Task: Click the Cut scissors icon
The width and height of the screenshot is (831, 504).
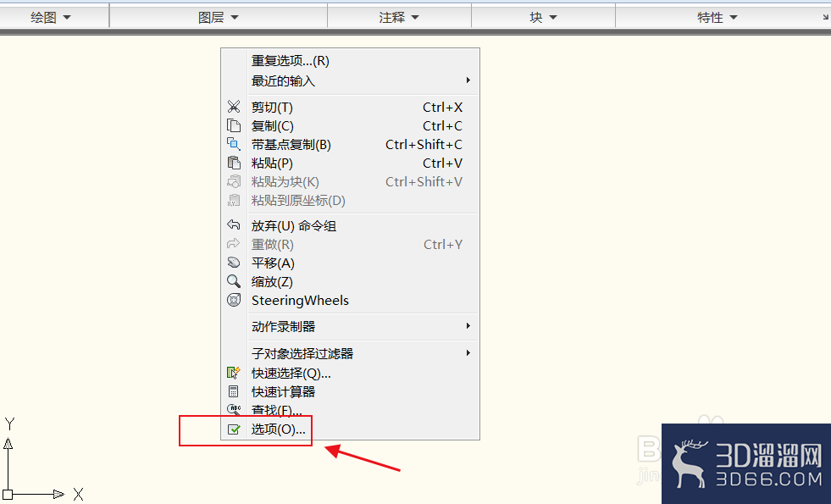Action: click(x=234, y=107)
